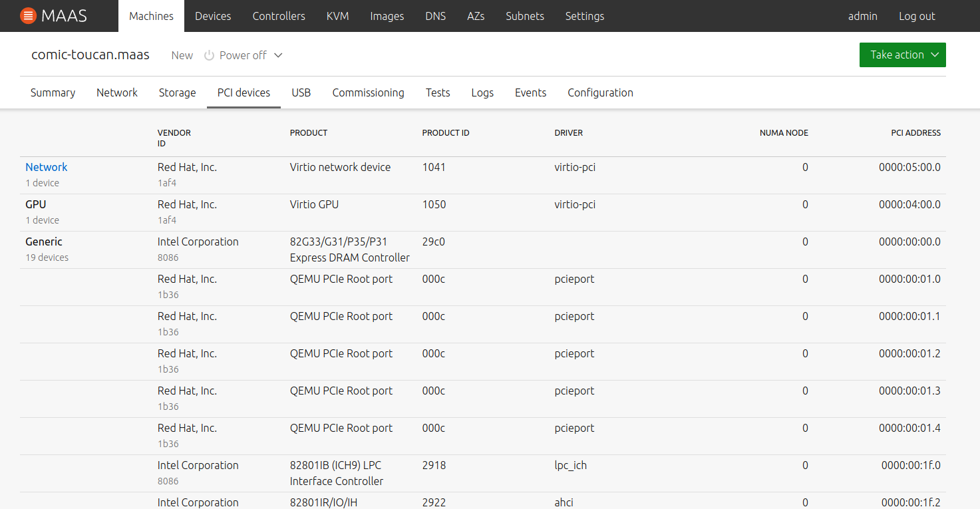Navigate to Images in top bar

(387, 16)
